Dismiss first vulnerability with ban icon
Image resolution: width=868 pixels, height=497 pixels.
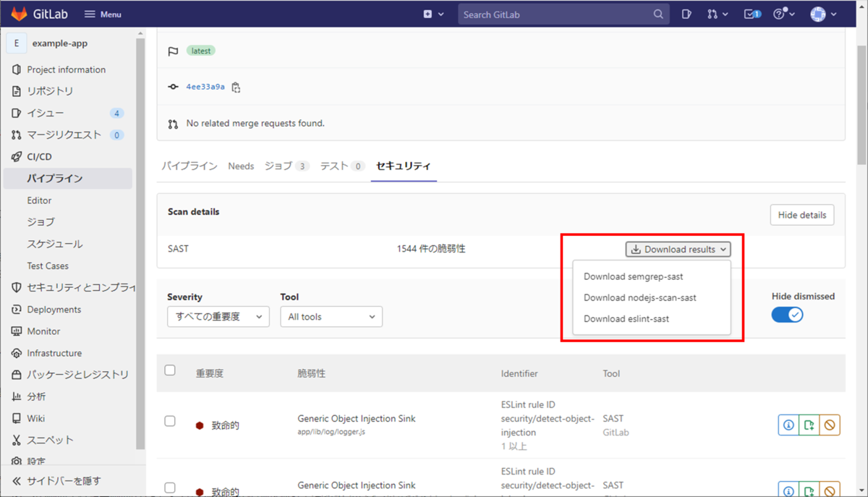click(x=830, y=425)
